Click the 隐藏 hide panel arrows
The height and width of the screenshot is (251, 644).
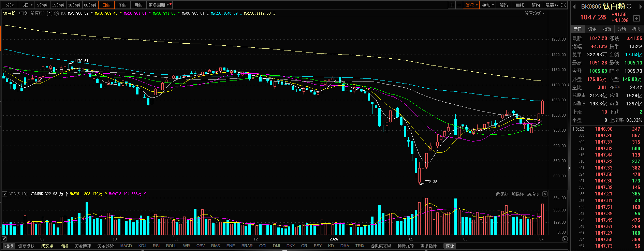(552, 5)
